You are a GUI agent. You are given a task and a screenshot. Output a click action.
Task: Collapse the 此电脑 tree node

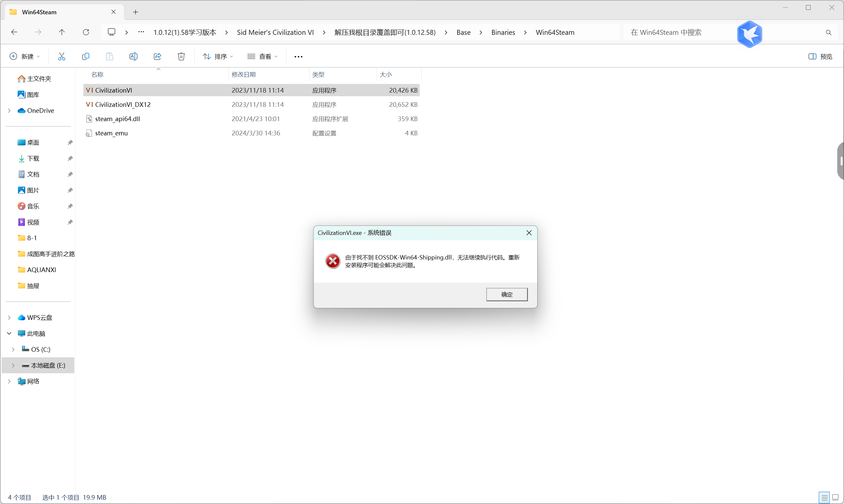[9, 333]
